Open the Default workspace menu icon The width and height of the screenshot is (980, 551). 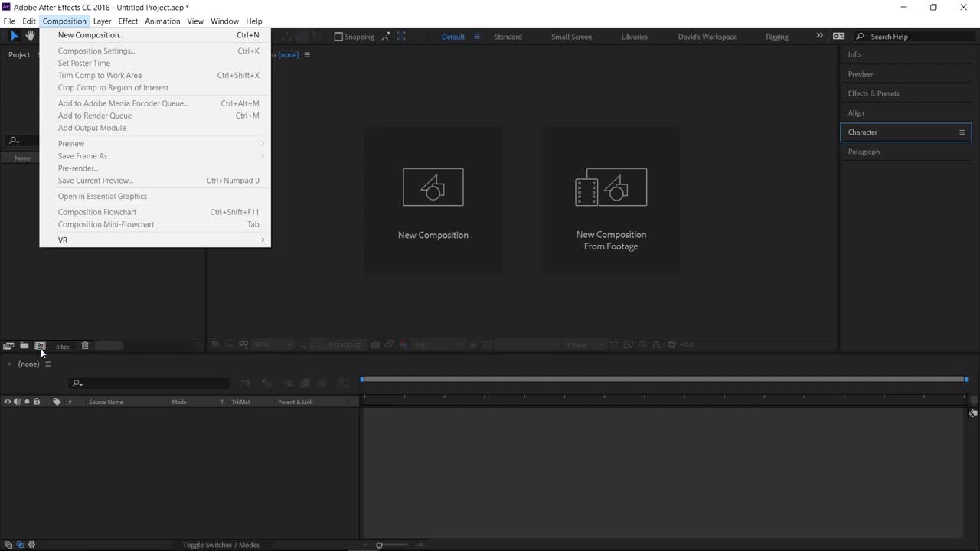(476, 37)
